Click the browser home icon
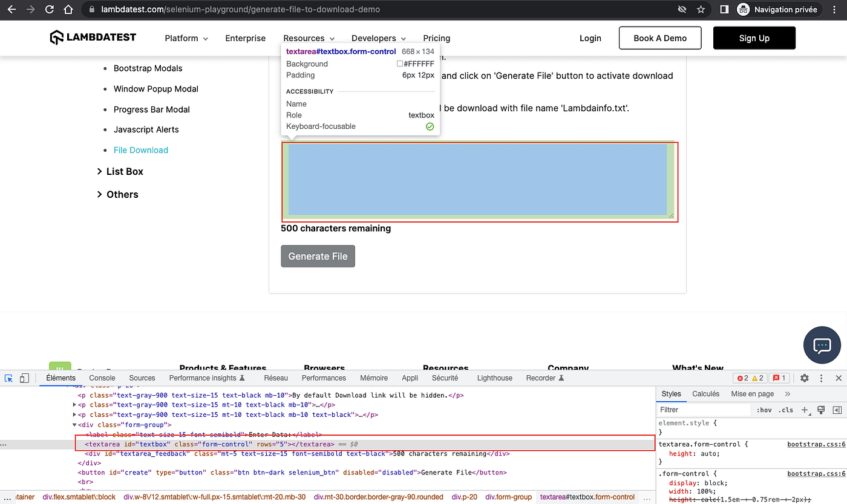 [x=69, y=10]
